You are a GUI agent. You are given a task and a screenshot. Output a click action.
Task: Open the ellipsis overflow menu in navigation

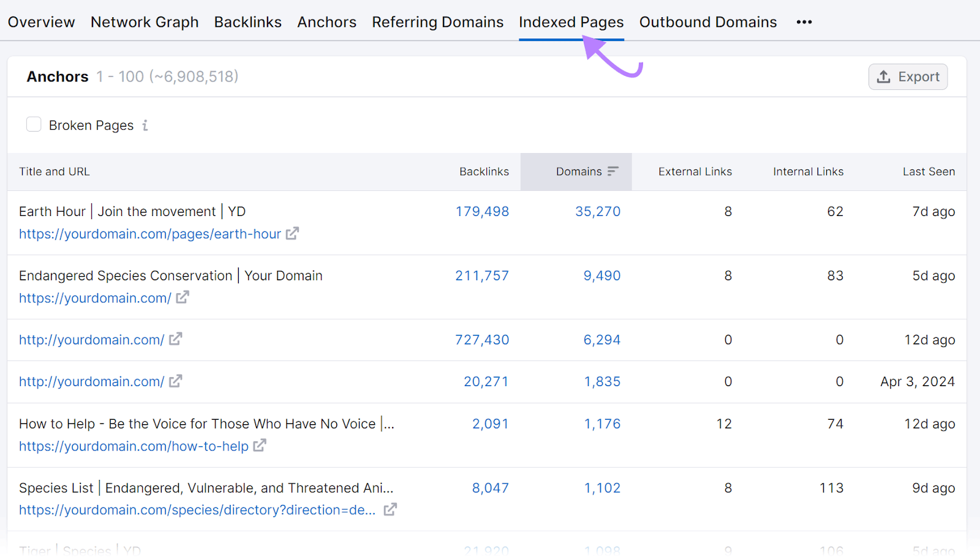(x=804, y=22)
